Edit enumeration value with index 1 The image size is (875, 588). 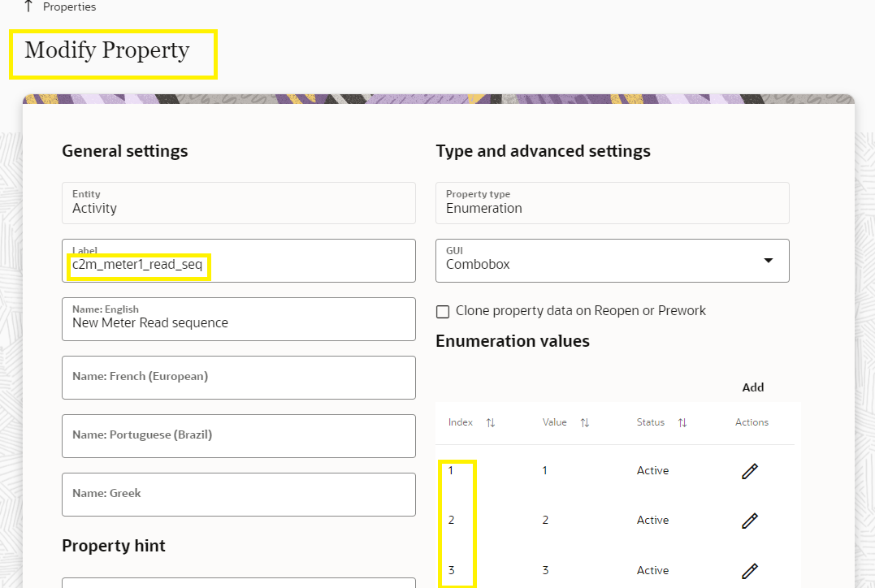click(749, 471)
